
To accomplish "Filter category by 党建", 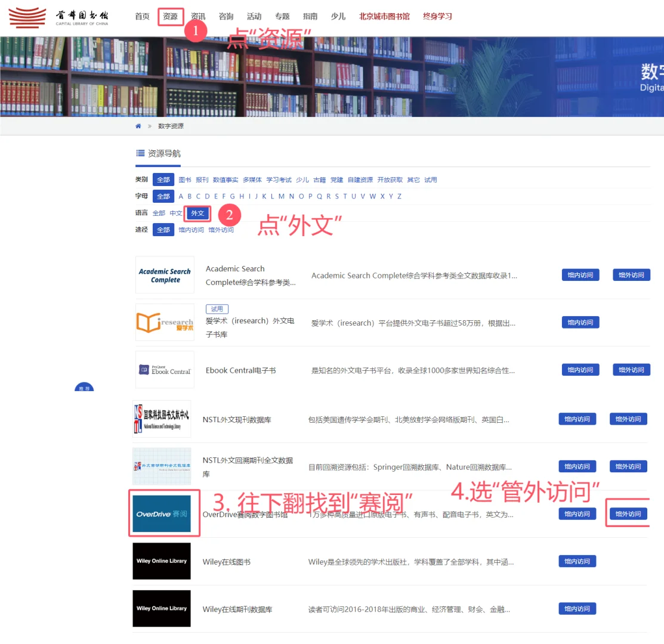I will click(336, 180).
